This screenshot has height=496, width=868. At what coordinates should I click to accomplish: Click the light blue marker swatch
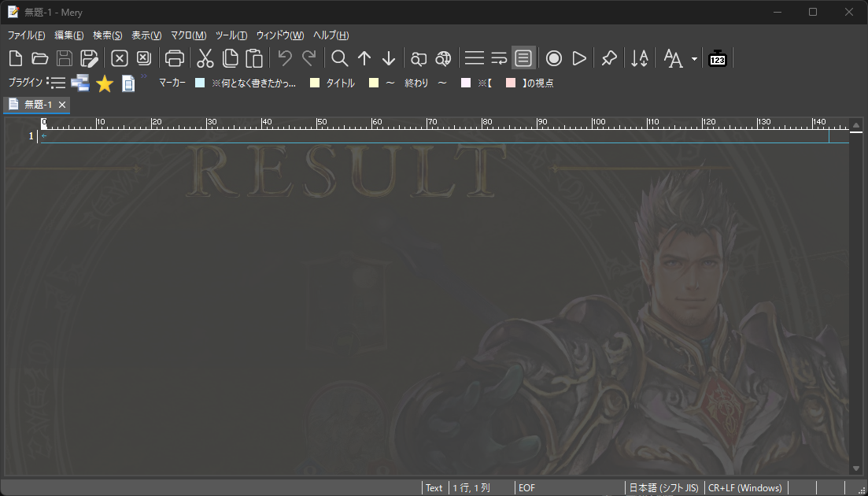(x=200, y=83)
